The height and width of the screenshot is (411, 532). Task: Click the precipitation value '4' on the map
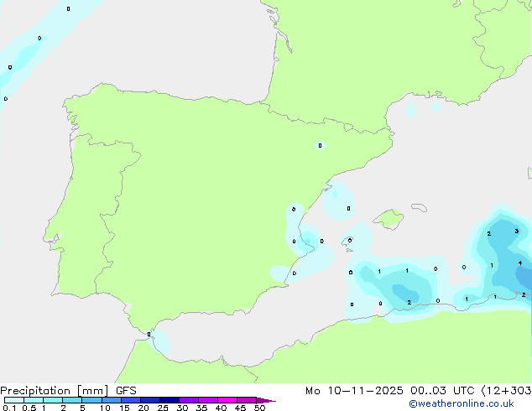tap(520, 263)
